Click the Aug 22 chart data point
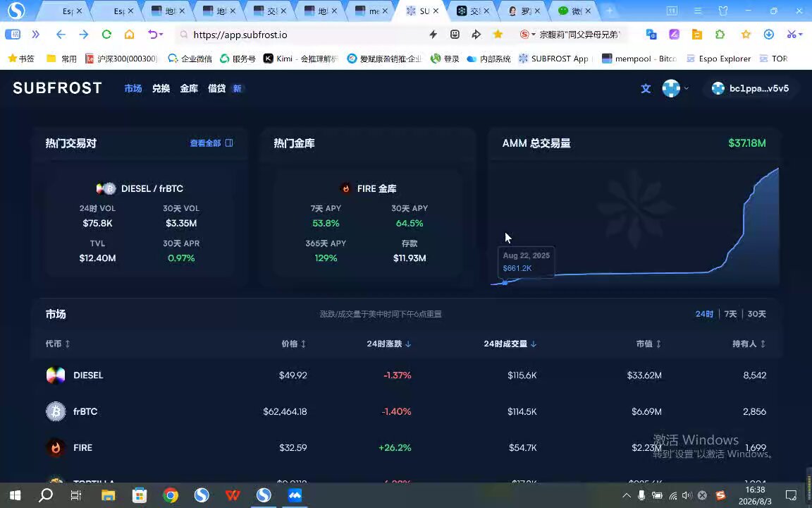The width and height of the screenshot is (812, 508). click(505, 282)
